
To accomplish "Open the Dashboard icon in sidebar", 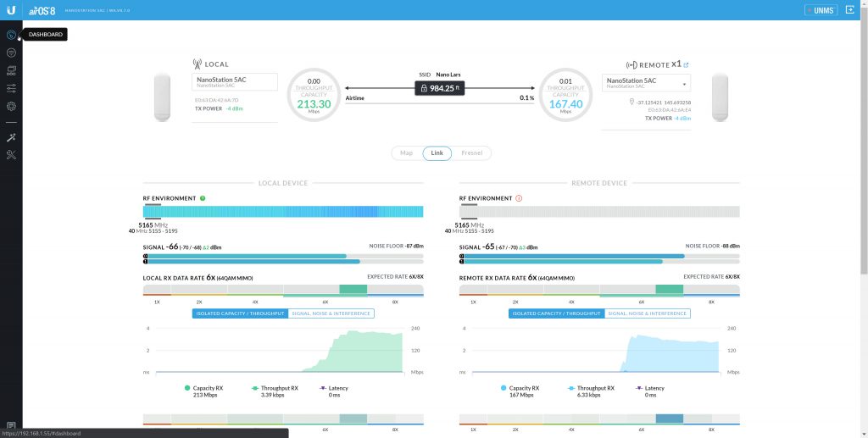I will pyautogui.click(x=11, y=35).
